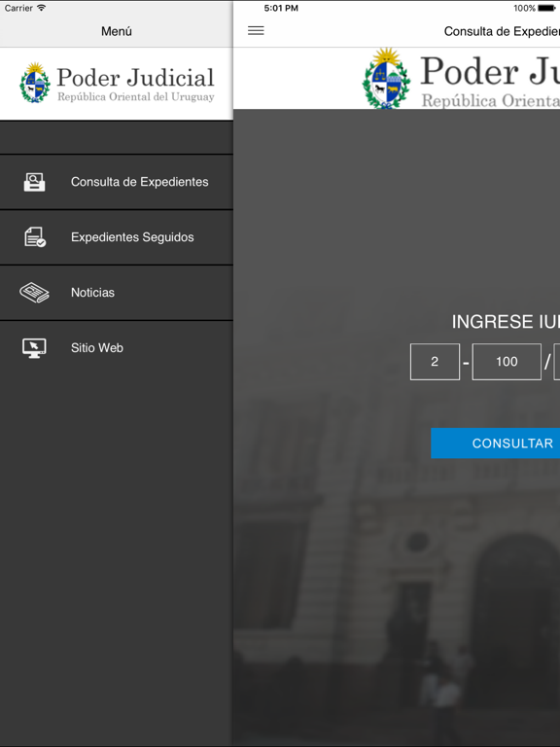Click the battery indicator in status bar

coord(546,8)
